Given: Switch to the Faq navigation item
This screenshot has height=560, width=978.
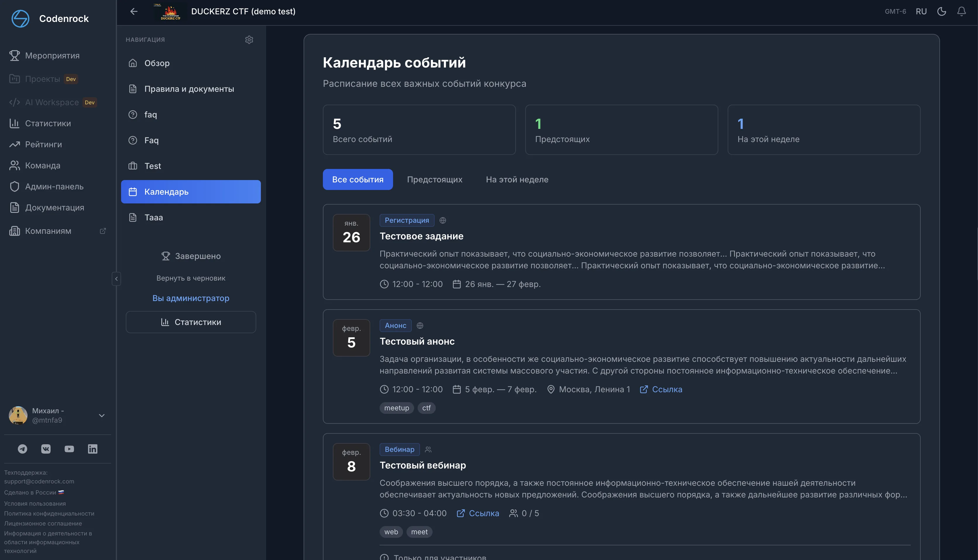Looking at the screenshot, I should [152, 140].
